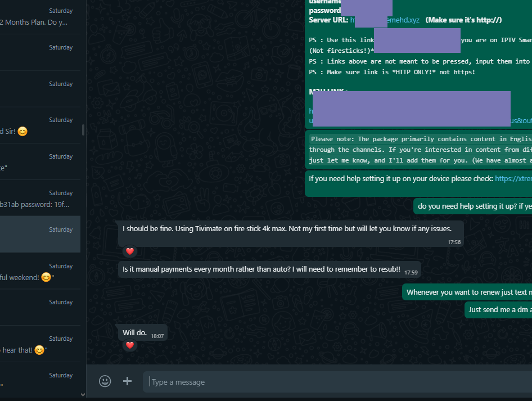Open the attach plus menu

point(127,381)
